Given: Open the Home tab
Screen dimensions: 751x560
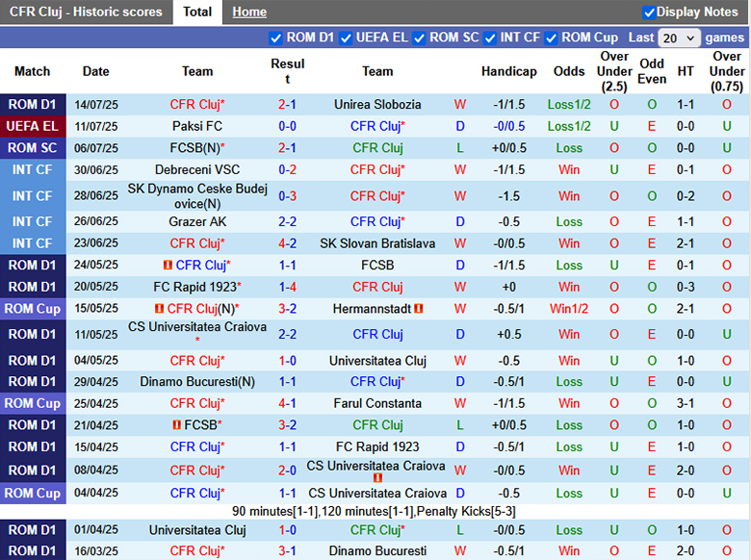Looking at the screenshot, I should click(249, 12).
